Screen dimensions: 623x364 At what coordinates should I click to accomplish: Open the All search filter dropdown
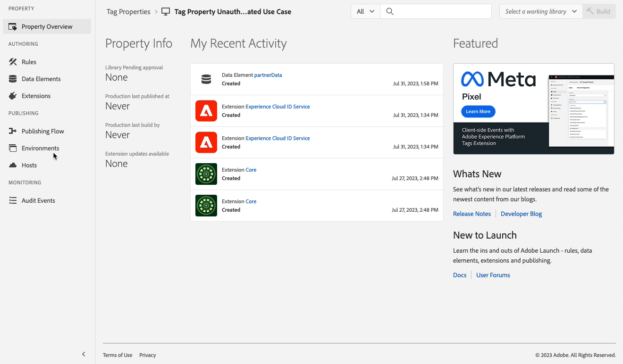point(365,11)
